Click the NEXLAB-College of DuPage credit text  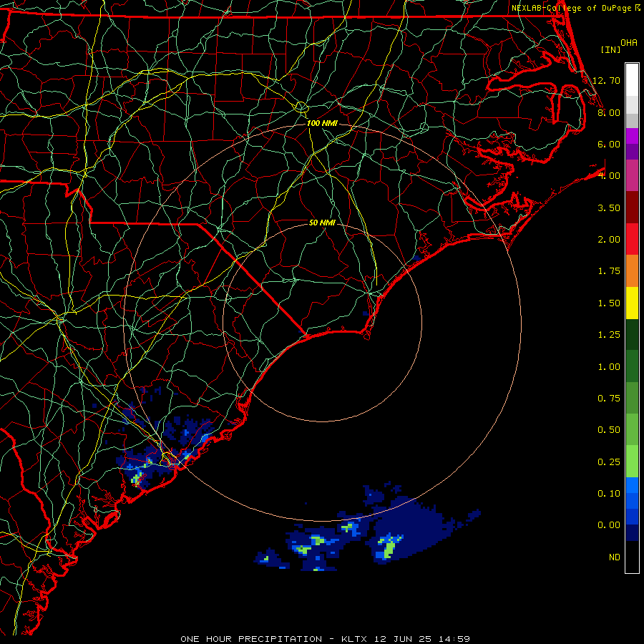tap(571, 8)
